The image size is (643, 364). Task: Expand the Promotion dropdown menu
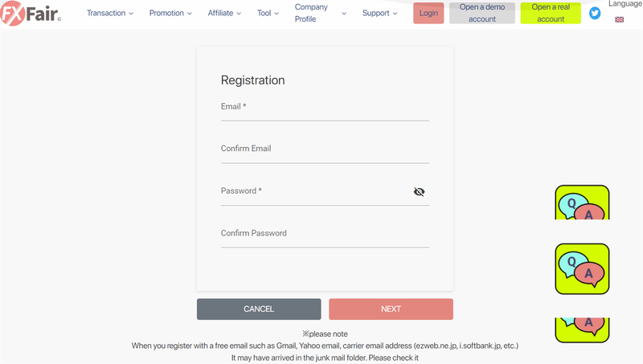170,13
